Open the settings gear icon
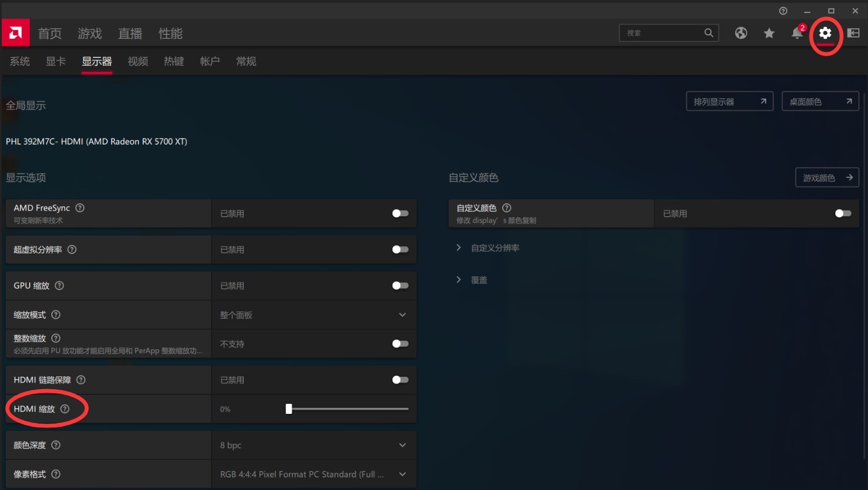 [825, 33]
